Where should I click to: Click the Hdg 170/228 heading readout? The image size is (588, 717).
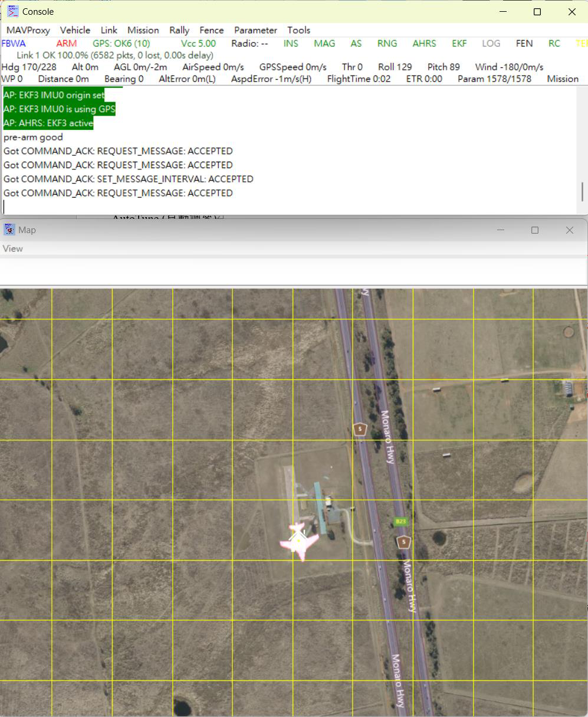(x=29, y=67)
